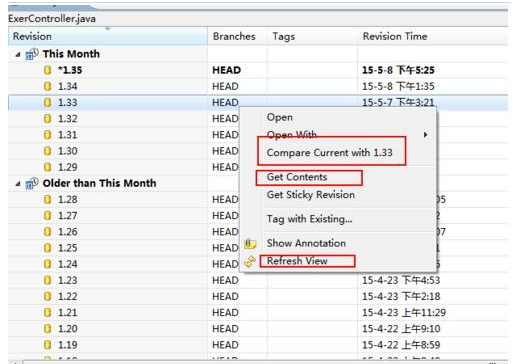Click the revision icon next to 1.29

(48, 167)
